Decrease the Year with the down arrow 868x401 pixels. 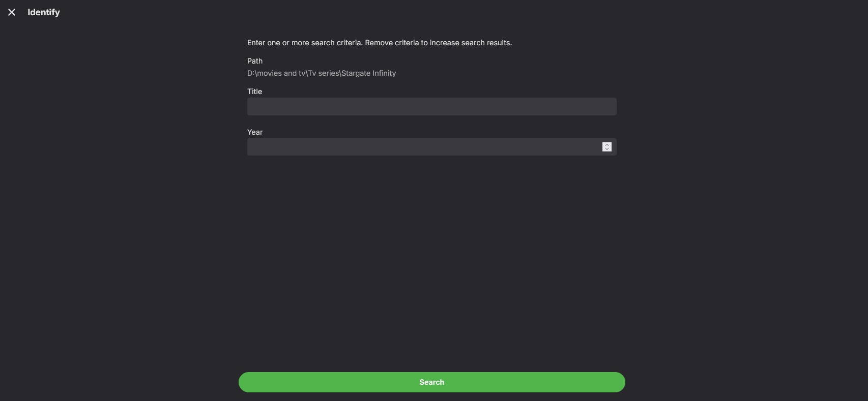click(x=607, y=149)
